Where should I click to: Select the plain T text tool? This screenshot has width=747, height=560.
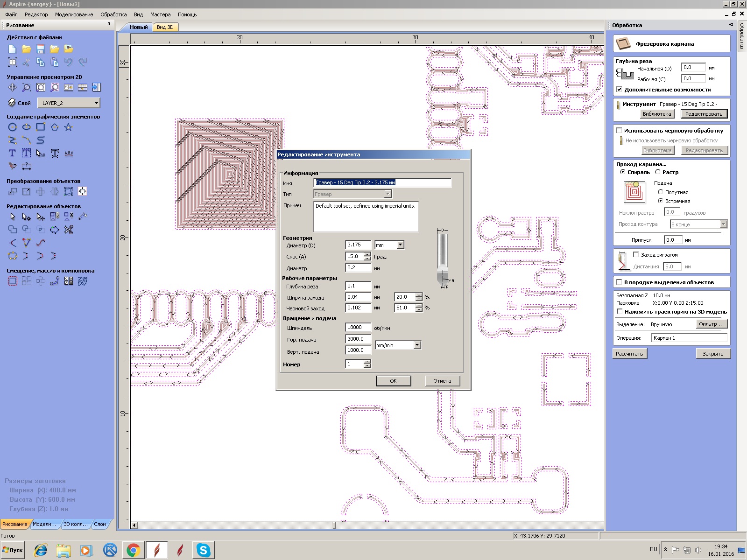pos(13,153)
